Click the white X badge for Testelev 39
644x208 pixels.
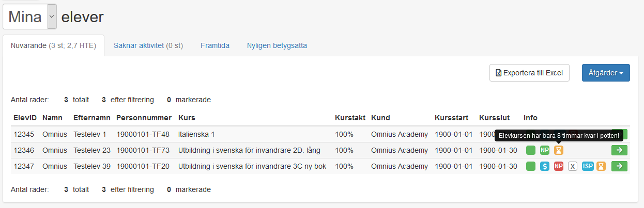572,166
